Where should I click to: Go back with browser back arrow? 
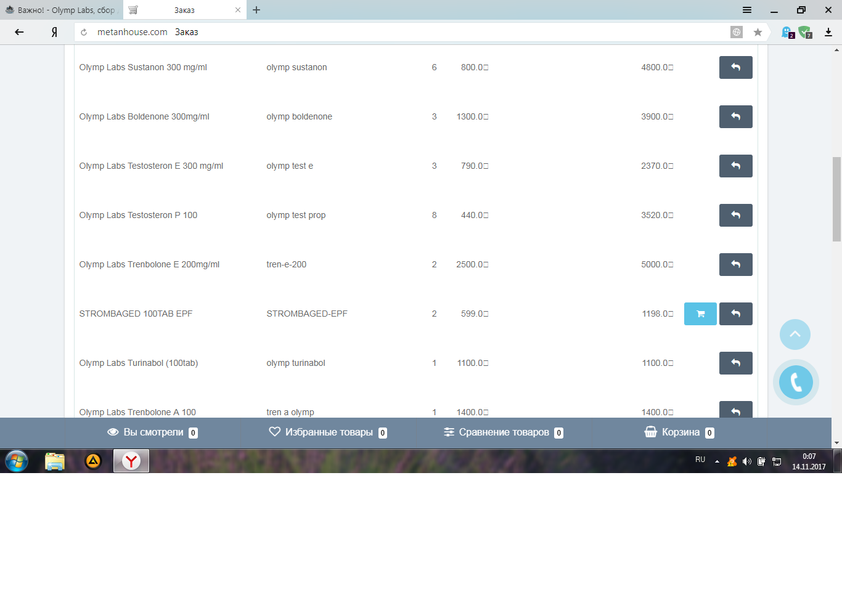click(x=19, y=32)
